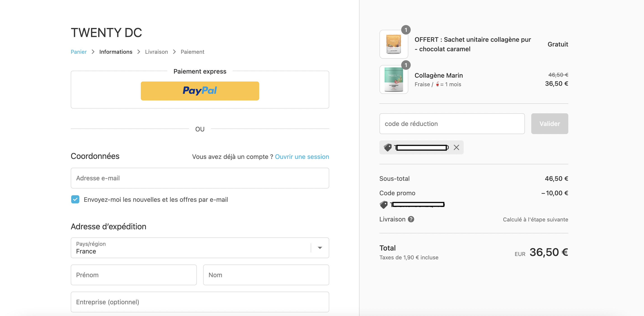Viewport: 644px width, 316px height.
Task: Focus the code de réduction field
Action: click(452, 124)
